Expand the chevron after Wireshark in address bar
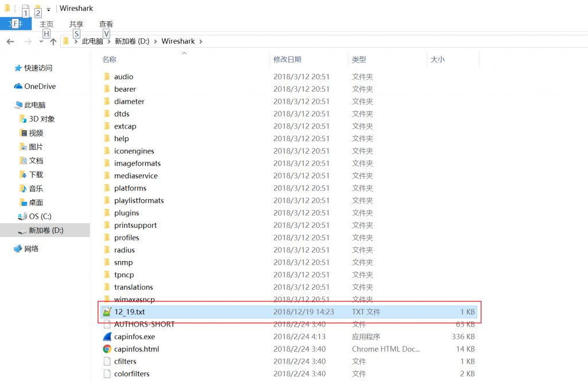The width and height of the screenshot is (588, 381). coord(200,41)
